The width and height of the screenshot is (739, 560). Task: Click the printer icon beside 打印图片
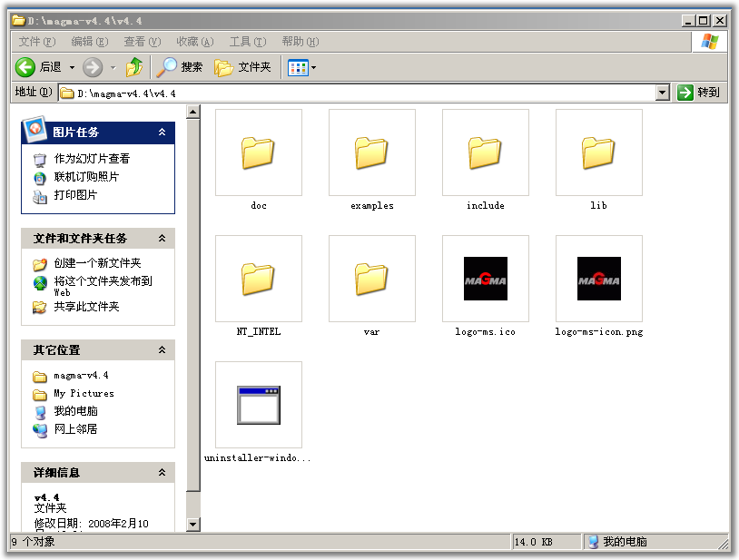point(40,196)
